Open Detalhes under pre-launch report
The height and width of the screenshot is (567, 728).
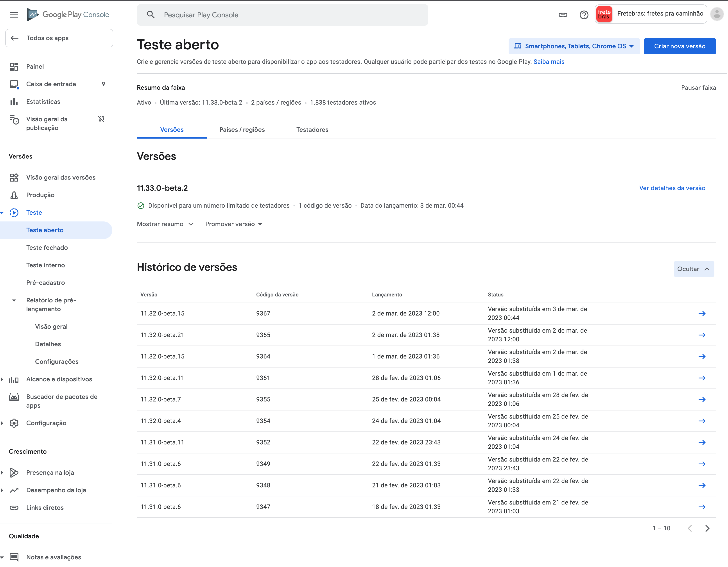[x=48, y=344]
